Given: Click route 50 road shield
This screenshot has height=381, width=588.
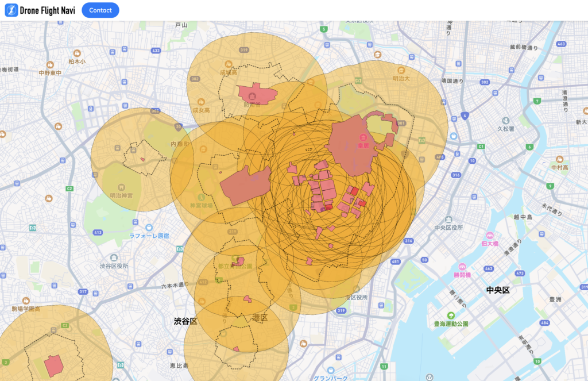Looking at the screenshot, I should 424,260.
